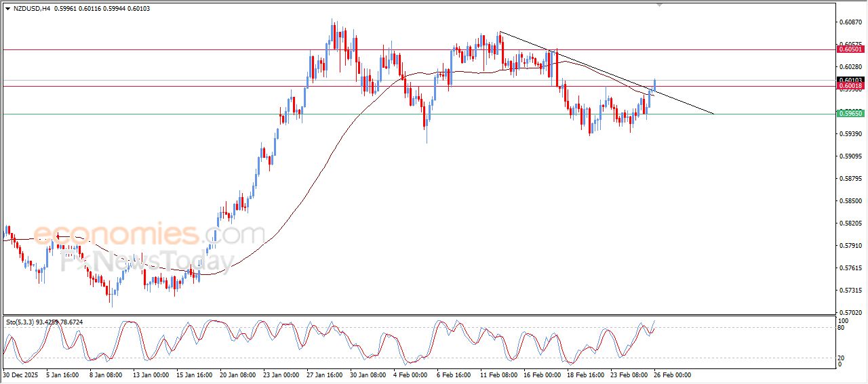Select the green 0.59650 price label
This screenshot has width=868, height=384.
850,114
